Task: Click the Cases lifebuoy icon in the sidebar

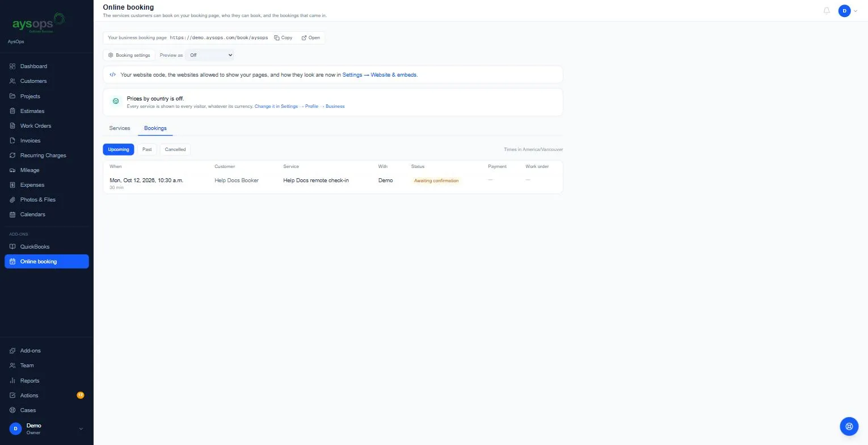Action: (12, 410)
